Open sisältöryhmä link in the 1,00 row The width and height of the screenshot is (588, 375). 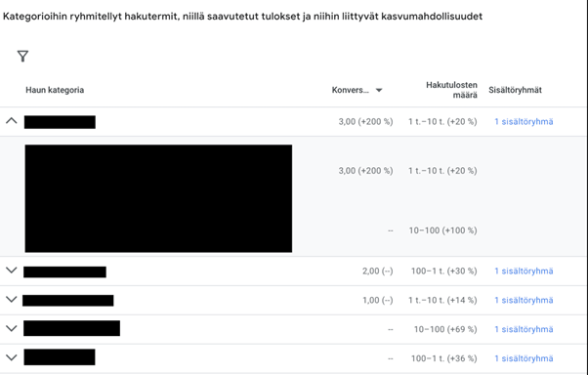[524, 300]
